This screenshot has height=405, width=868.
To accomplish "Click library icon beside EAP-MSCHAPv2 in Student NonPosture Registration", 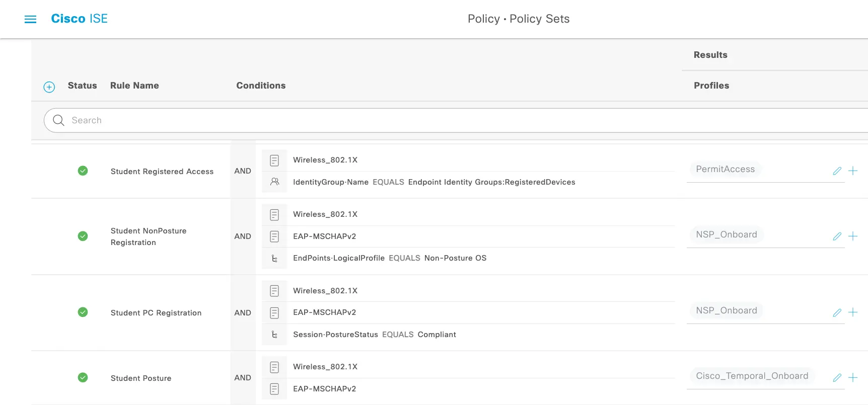I will 274,236.
